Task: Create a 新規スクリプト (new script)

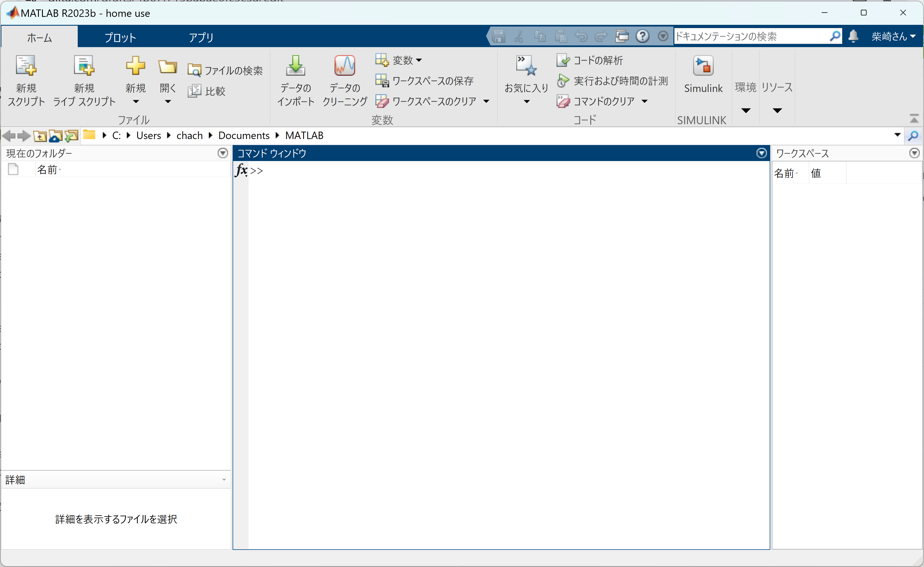Action: pyautogui.click(x=25, y=81)
